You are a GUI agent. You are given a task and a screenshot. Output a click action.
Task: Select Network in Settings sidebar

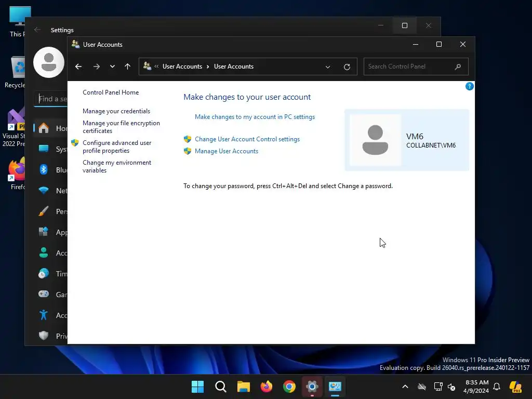click(50, 190)
